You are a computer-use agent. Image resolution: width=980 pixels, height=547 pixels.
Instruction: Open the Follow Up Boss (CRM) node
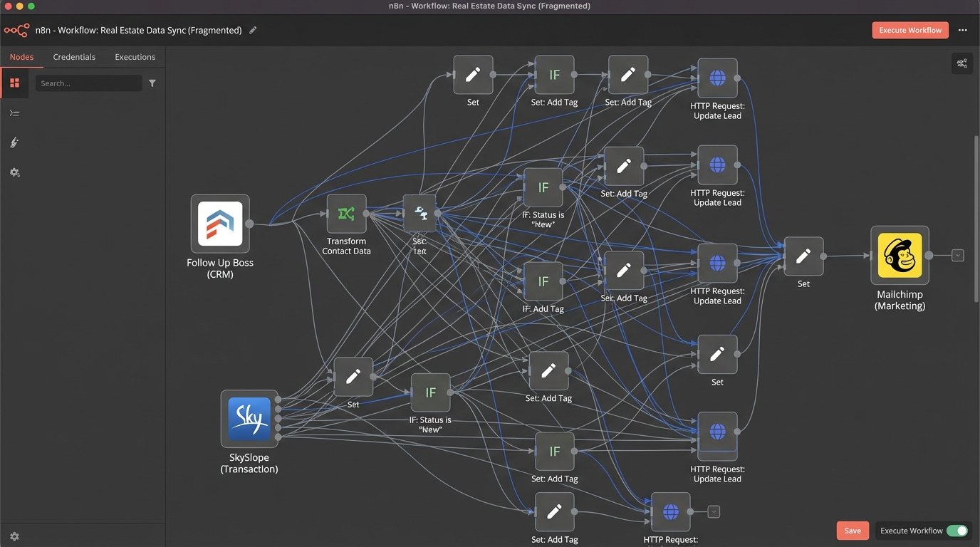click(219, 224)
